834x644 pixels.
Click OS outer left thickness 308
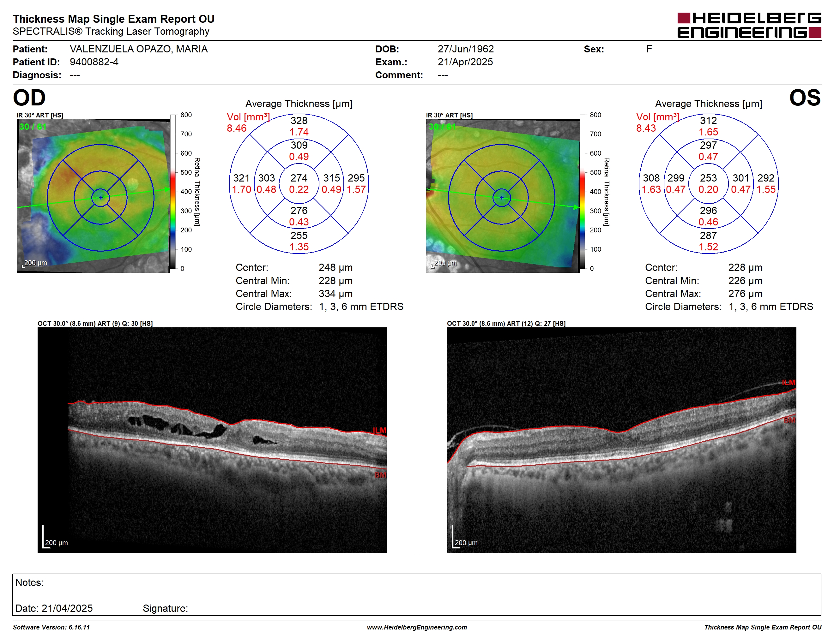point(651,178)
